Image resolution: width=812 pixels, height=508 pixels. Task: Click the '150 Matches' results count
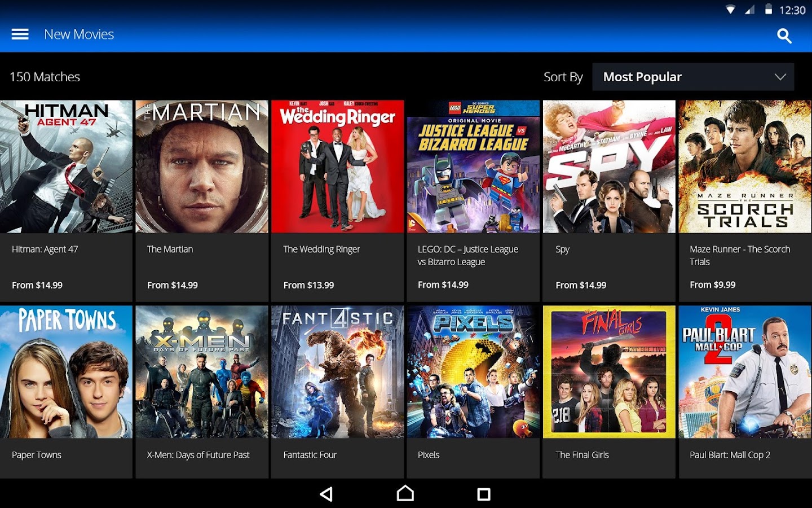click(x=45, y=77)
